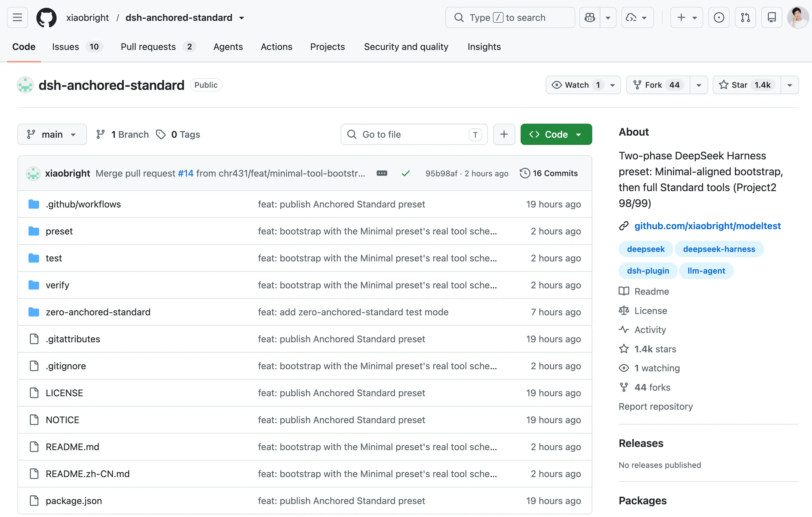The height and width of the screenshot is (517, 812).
Task: Open the main branch dropdown
Action: pos(52,134)
